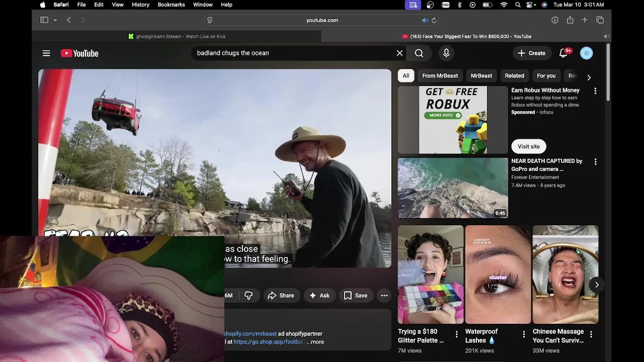This screenshot has width=644, height=362.
Task: Click the Create button
Action: click(x=531, y=53)
